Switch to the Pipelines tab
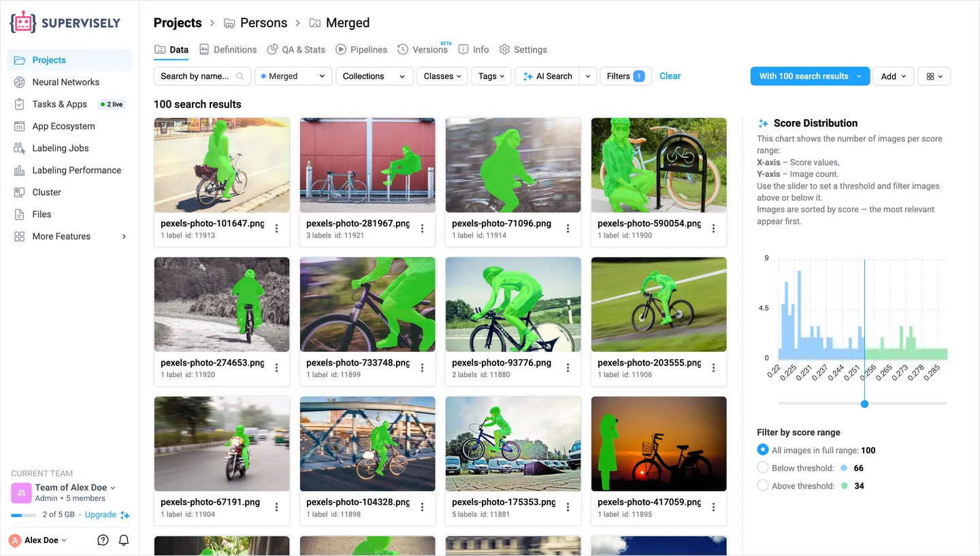The width and height of the screenshot is (980, 556). coord(361,50)
